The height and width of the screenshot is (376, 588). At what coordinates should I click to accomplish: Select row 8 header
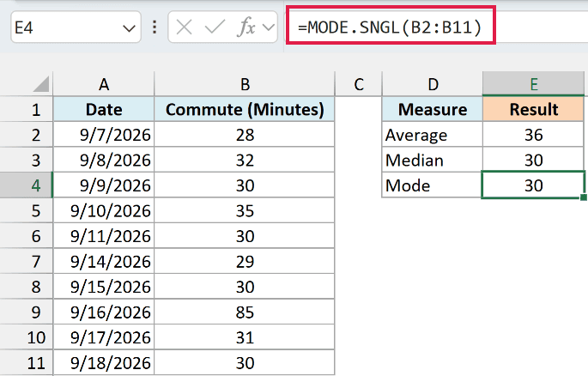(27, 287)
